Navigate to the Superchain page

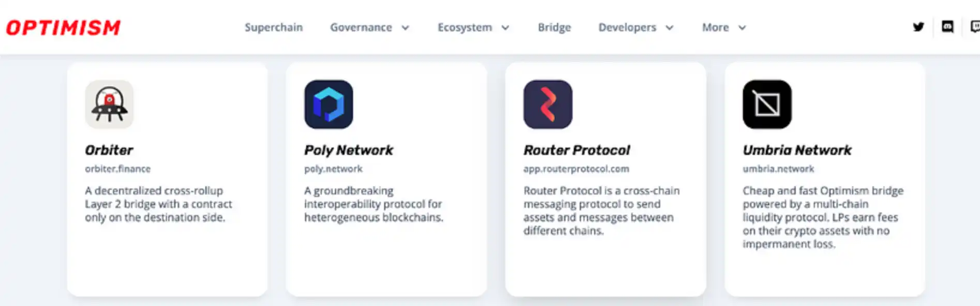(x=274, y=27)
